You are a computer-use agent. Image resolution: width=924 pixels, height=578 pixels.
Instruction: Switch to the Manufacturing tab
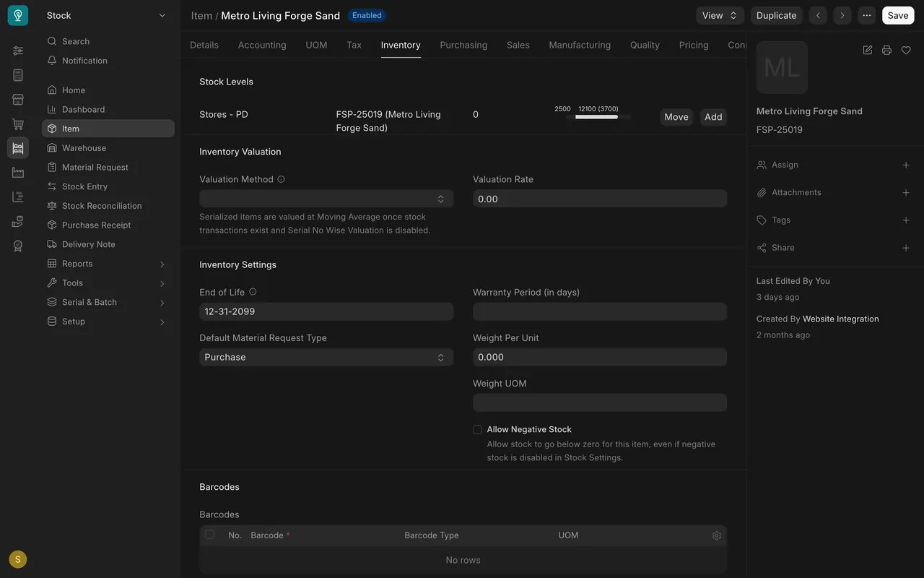pyautogui.click(x=580, y=45)
